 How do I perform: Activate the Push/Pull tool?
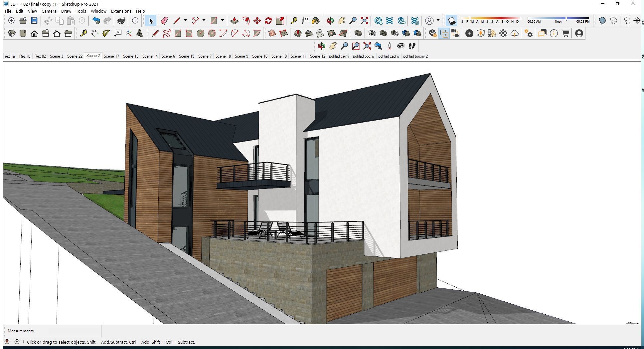coord(234,21)
